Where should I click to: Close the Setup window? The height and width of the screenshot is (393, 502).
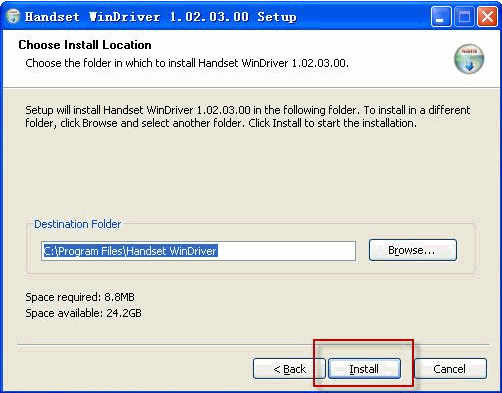tap(487, 16)
